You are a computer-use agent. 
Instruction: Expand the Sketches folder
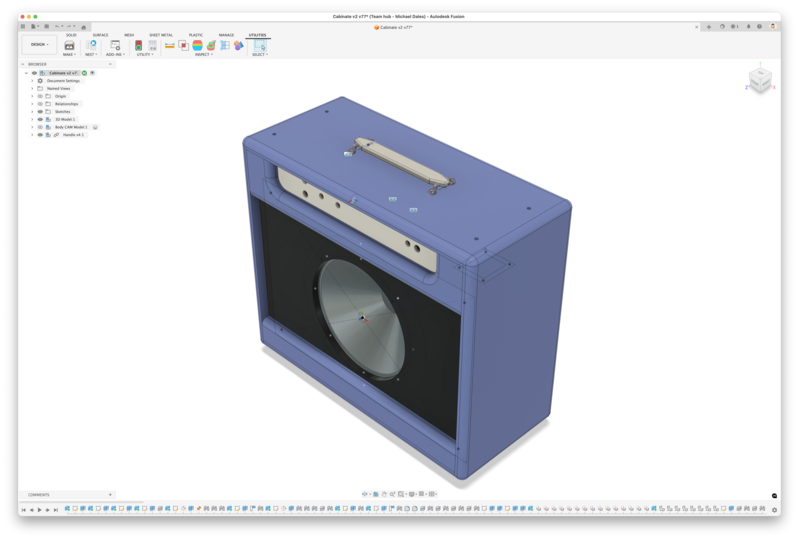[x=32, y=112]
